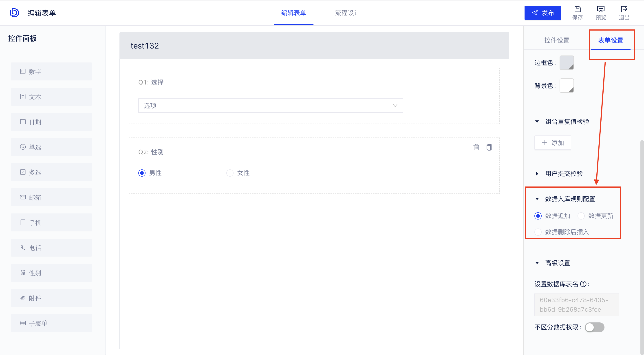644x355 pixels.
Task: Add a 数字 (number) control from the panel
Action: pos(51,71)
